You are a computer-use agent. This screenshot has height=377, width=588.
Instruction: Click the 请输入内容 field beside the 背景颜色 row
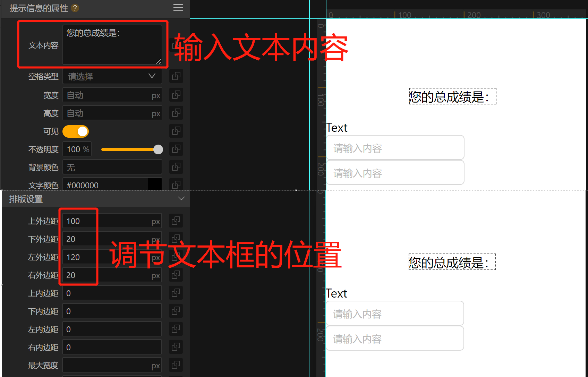[x=395, y=173]
